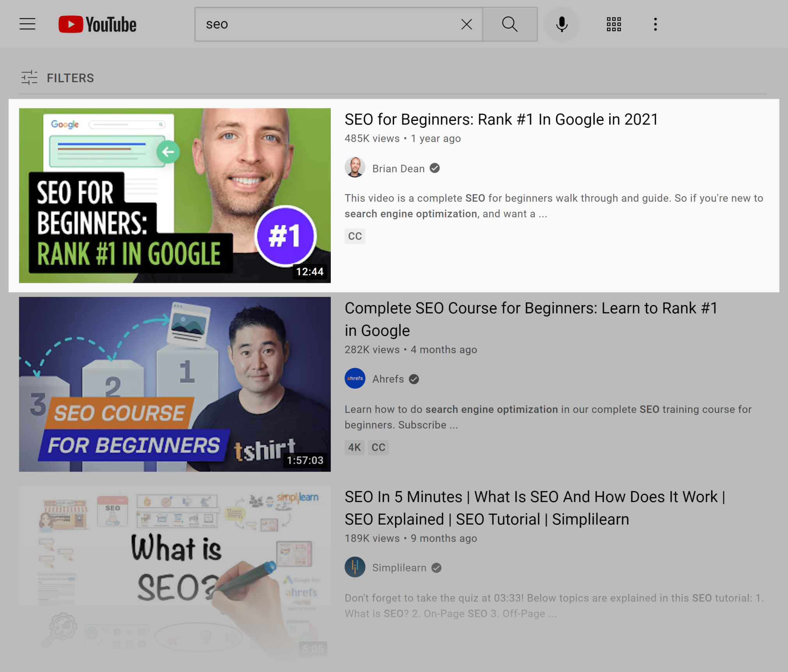Click the microphone voice search icon
The height and width of the screenshot is (672, 788).
pos(563,24)
